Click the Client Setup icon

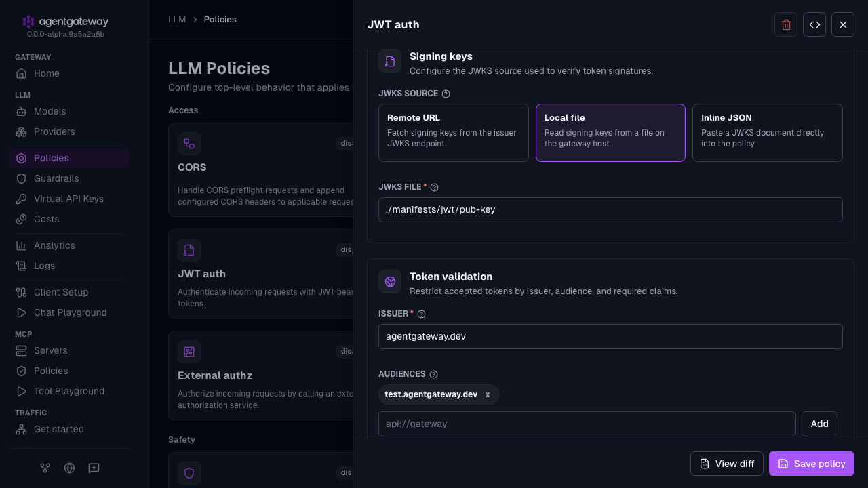[21, 292]
